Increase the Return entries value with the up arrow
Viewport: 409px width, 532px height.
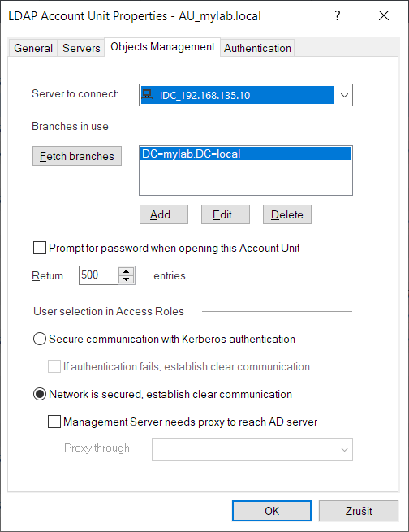coord(127,271)
